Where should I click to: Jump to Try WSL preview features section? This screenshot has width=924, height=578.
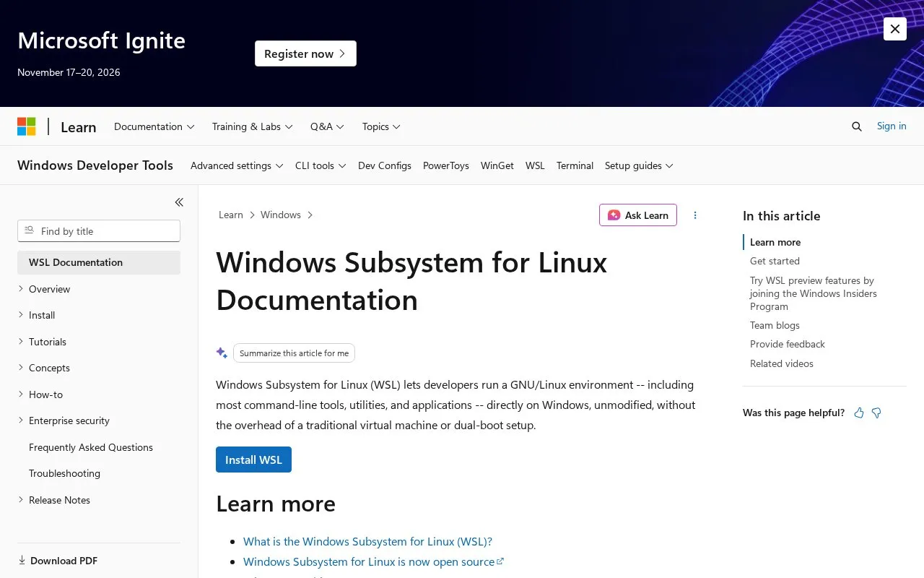814,293
